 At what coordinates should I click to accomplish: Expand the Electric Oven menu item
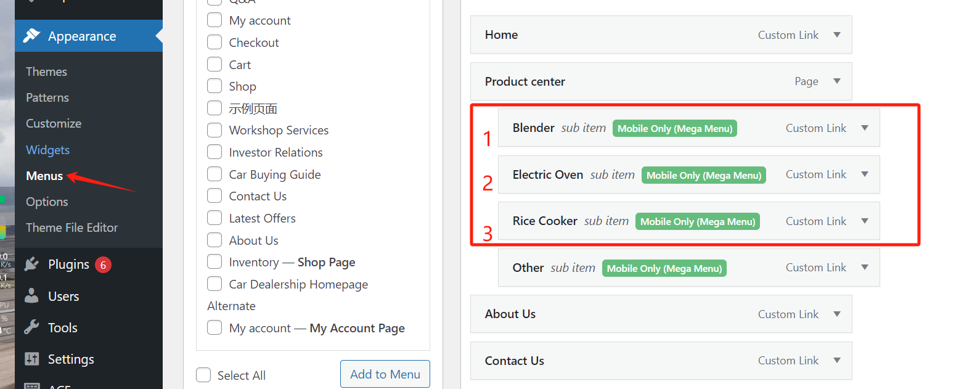865,174
